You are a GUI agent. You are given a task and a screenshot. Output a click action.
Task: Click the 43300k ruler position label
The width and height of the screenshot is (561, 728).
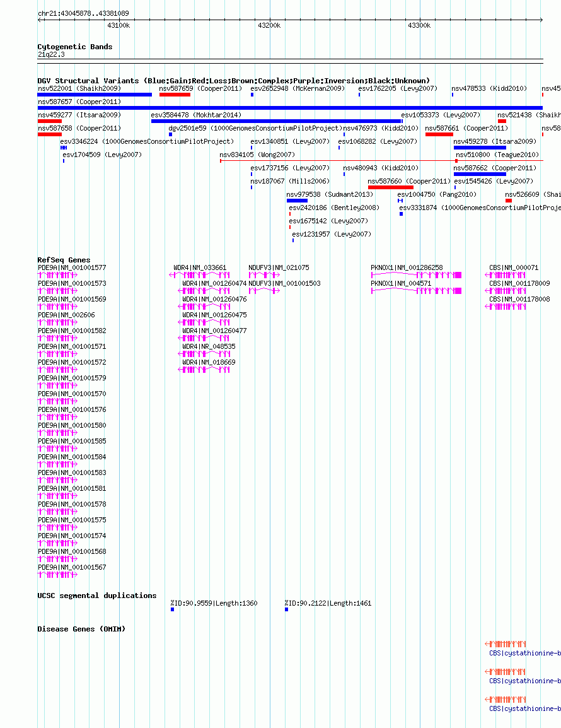pyautogui.click(x=419, y=25)
